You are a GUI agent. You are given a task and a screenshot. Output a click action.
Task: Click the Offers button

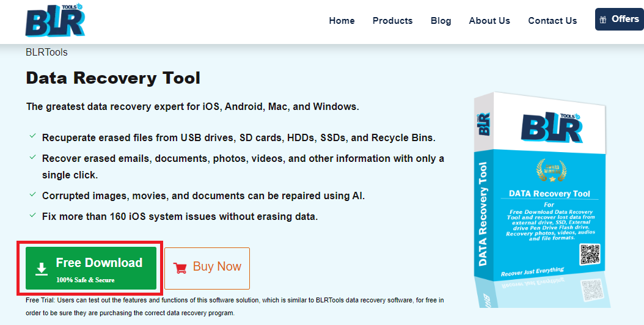click(x=620, y=20)
